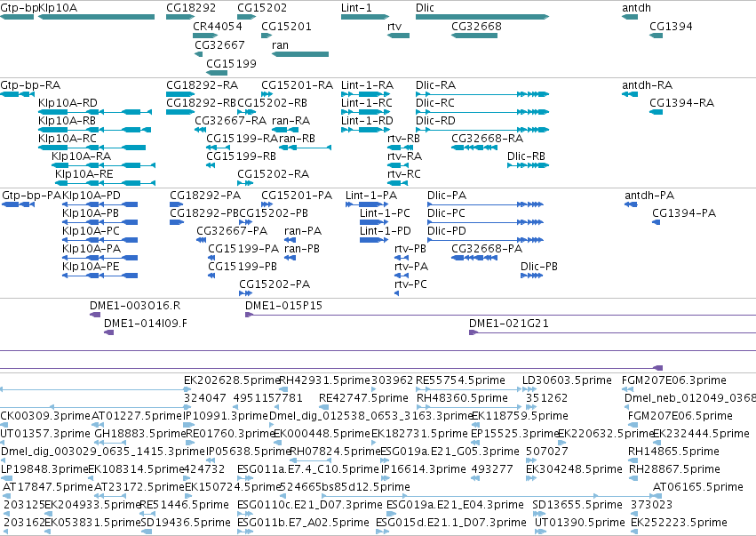Select the RH14865.5prime EST label
756x536 pixels.
pos(673,452)
